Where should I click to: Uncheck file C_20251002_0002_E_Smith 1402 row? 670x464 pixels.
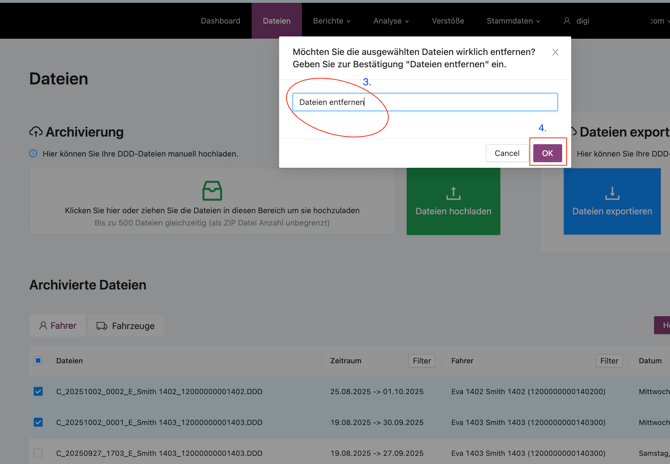38,392
